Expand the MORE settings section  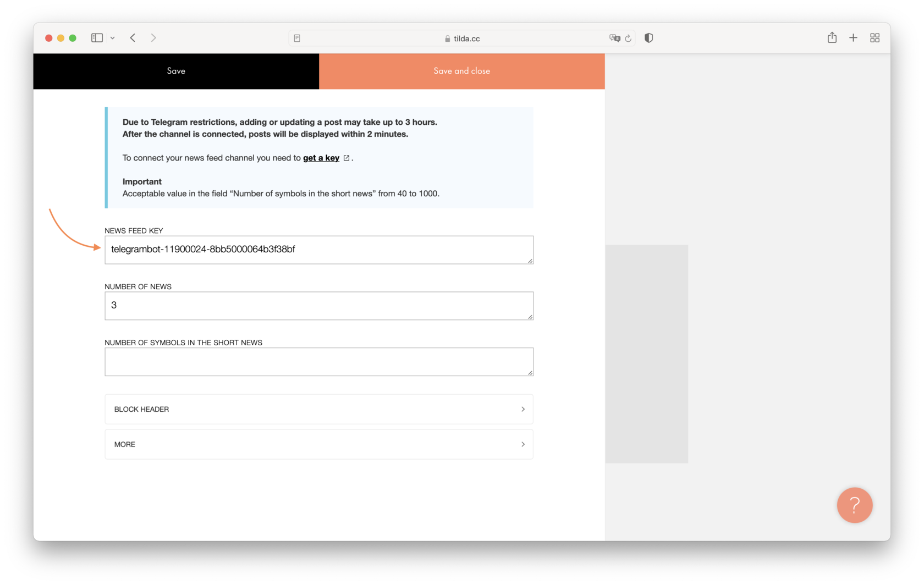coord(319,444)
